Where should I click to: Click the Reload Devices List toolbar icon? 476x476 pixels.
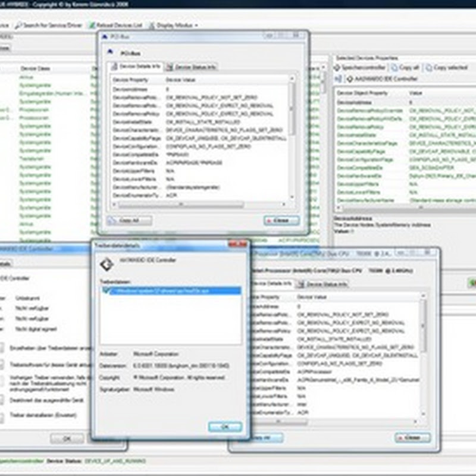click(92, 26)
